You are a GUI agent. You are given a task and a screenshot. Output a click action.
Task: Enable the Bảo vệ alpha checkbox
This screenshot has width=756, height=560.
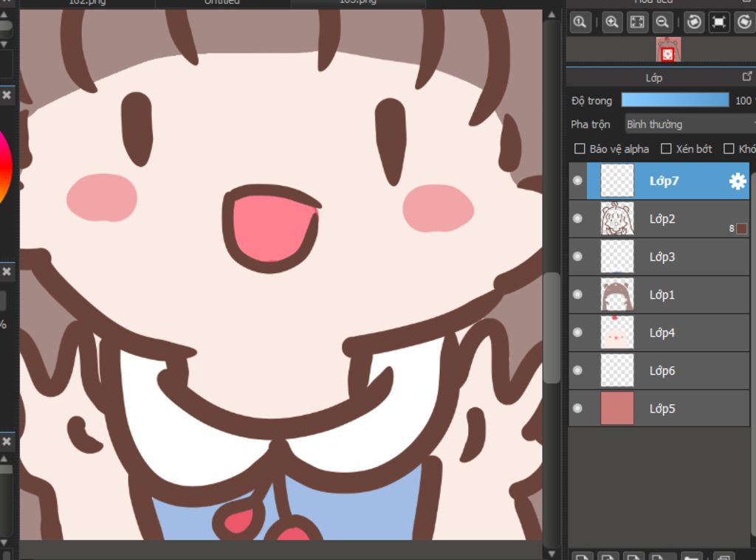[580, 149]
